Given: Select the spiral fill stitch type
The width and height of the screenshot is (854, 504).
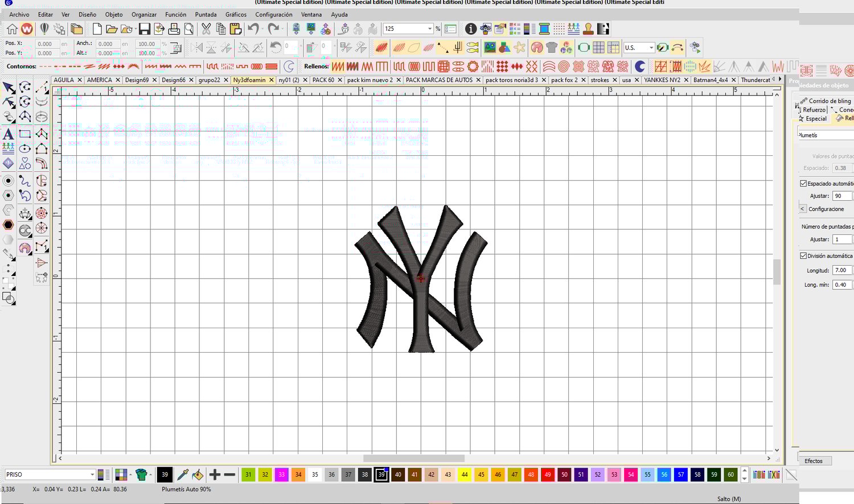Looking at the screenshot, I should point(564,67).
